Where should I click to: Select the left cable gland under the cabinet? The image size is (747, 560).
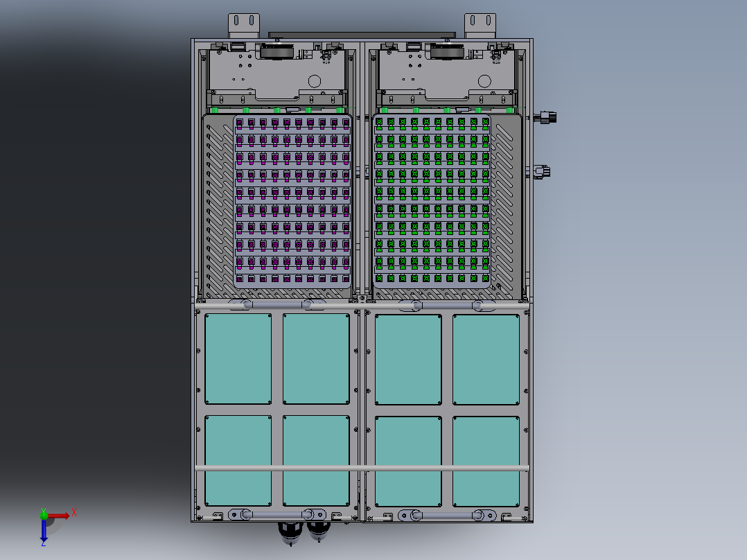pos(290,533)
